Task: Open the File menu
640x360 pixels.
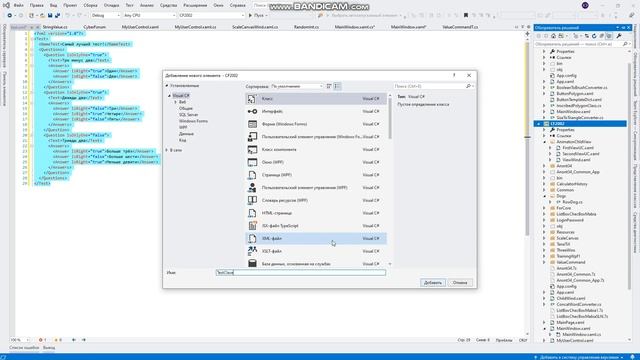Action: point(18,5)
